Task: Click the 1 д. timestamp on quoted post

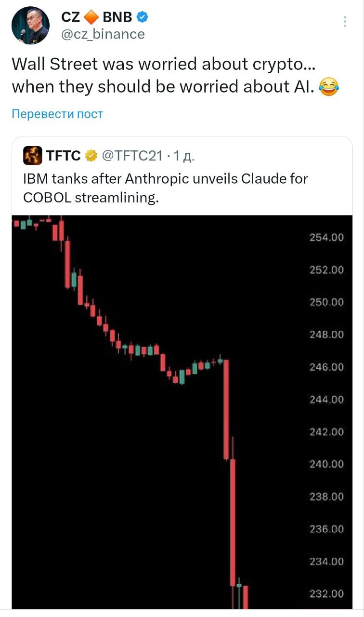Action: 184,155
